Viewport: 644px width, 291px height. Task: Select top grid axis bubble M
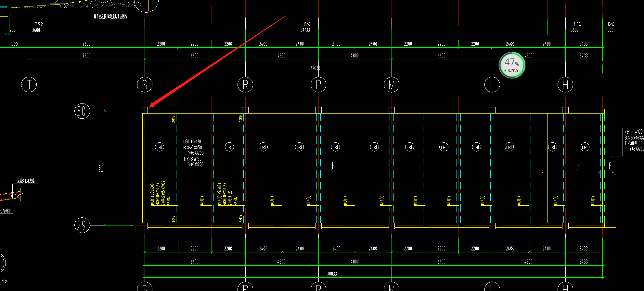click(392, 85)
